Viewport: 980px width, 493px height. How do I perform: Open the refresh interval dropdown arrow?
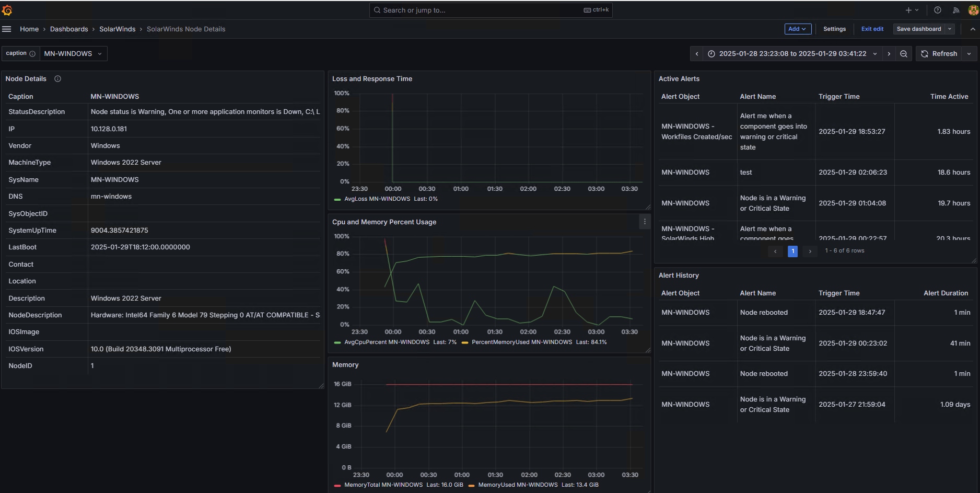pos(970,54)
